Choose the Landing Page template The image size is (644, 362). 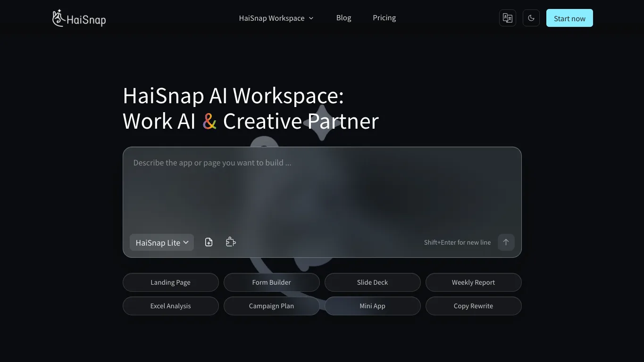point(171,282)
